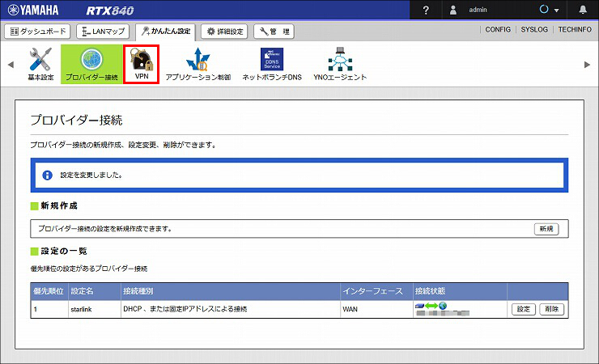This screenshot has width=599, height=364.
Task: Click the starlink connection status icons
Action: click(431, 306)
